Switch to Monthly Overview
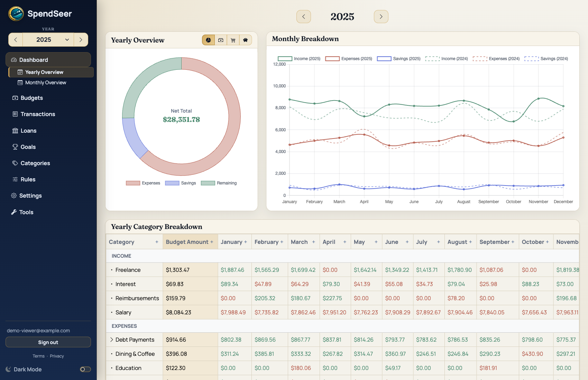 (45, 83)
